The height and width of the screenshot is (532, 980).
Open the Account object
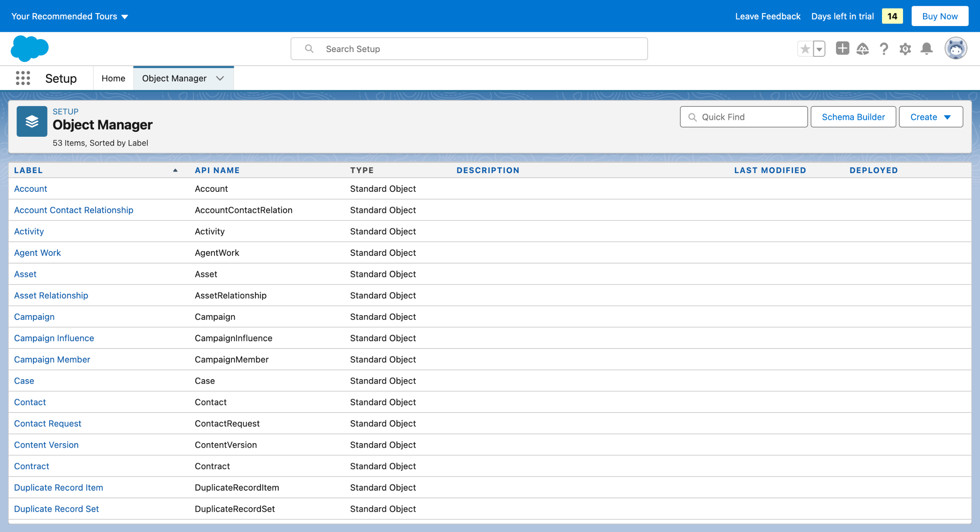tap(31, 189)
